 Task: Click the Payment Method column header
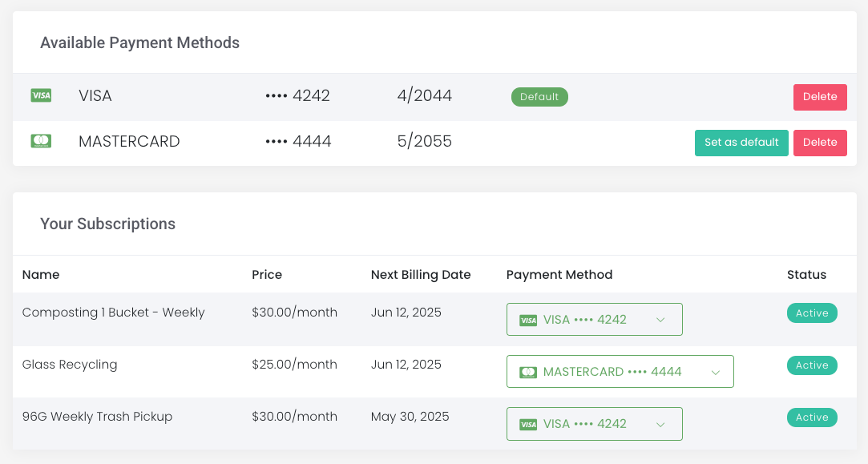pos(559,275)
